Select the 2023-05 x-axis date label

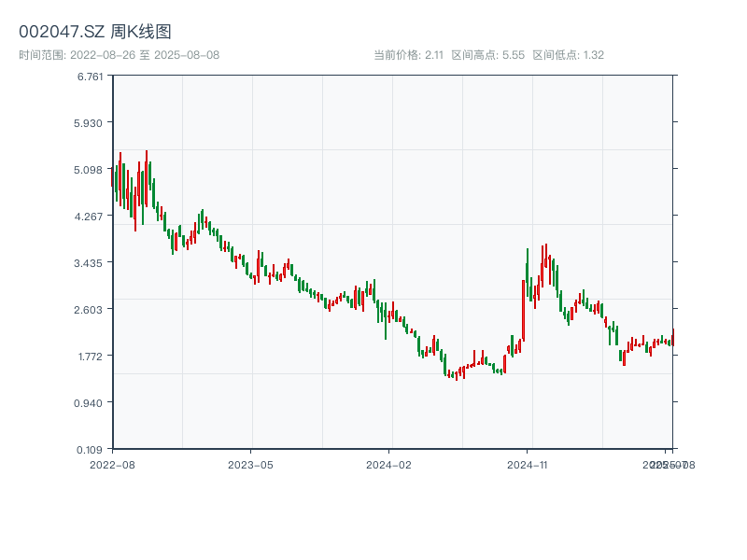[250, 464]
